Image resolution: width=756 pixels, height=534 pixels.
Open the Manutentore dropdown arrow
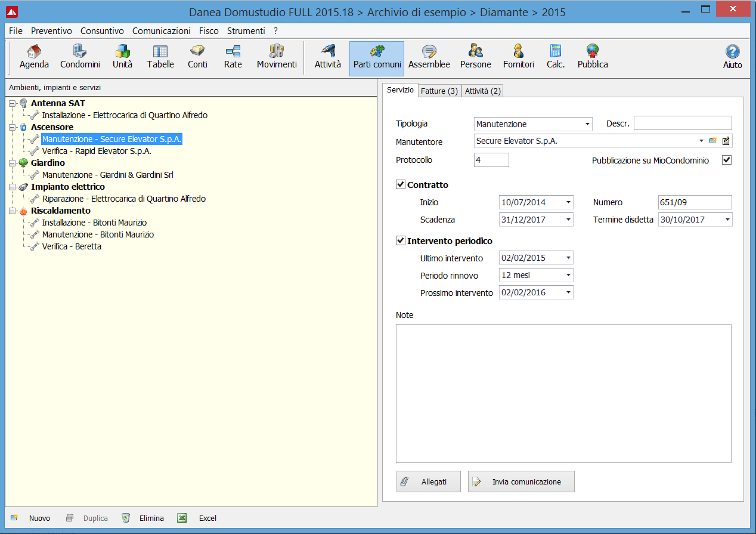coord(701,141)
